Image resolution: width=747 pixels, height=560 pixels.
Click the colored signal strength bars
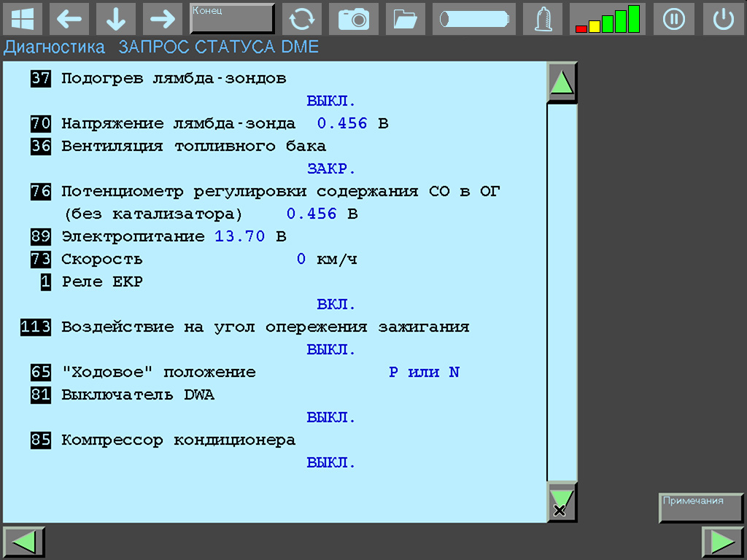[607, 19]
